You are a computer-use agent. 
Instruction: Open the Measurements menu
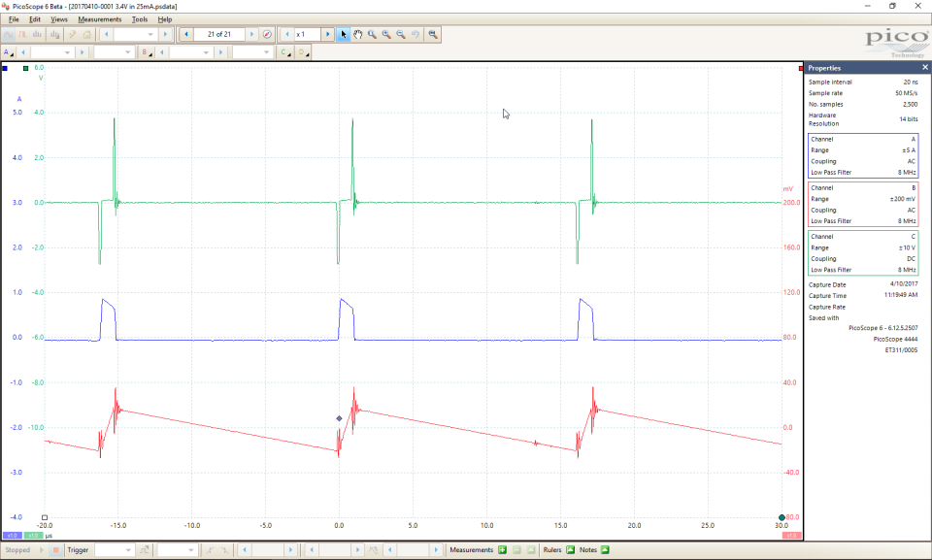99,19
